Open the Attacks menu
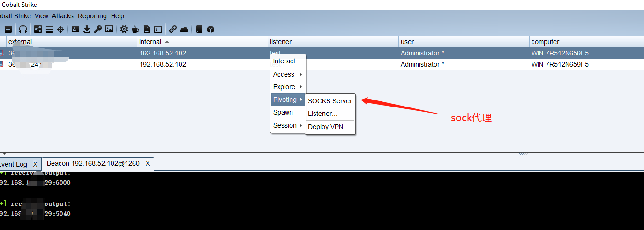The width and height of the screenshot is (644, 230). point(63,16)
